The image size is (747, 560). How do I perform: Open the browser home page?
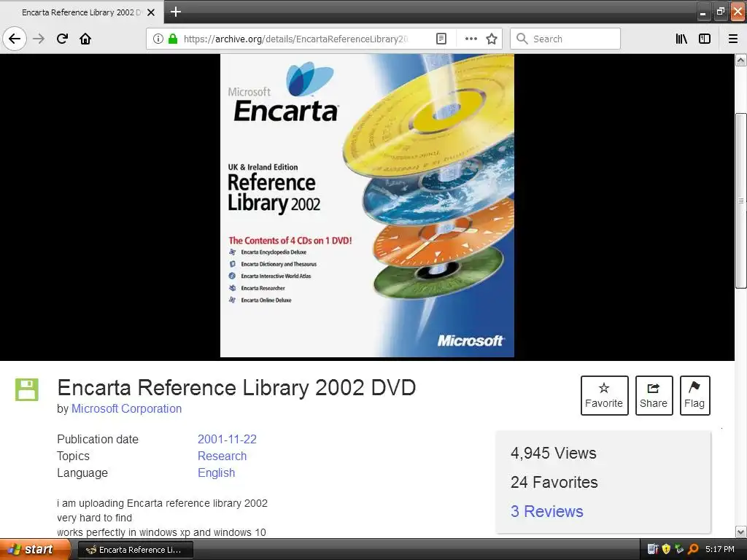click(85, 39)
